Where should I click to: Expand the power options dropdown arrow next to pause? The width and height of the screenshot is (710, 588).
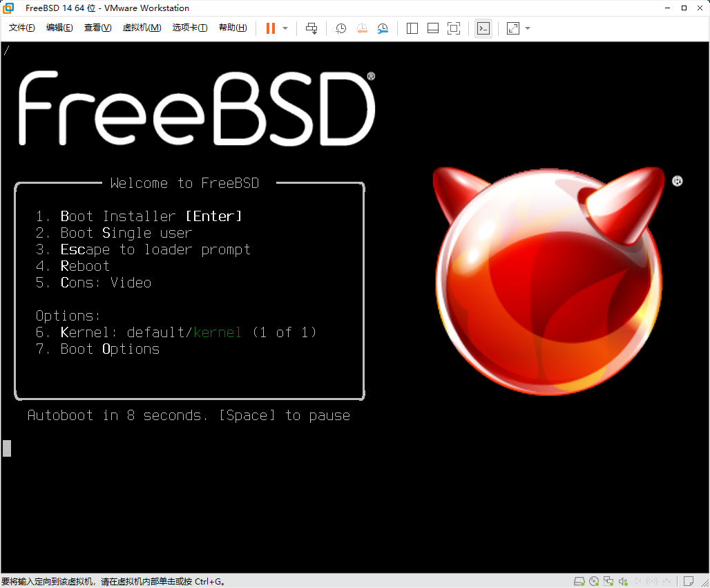285,28
